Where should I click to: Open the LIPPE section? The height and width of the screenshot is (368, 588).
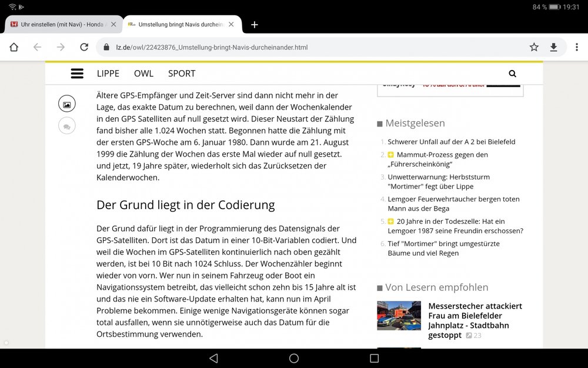click(108, 74)
